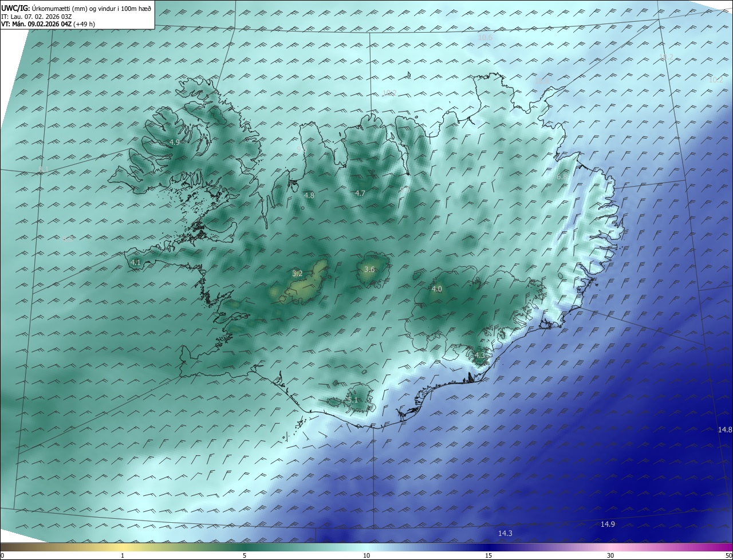Select the 5.1 value on the southern glacier
The width and height of the screenshot is (733, 560).
(x=353, y=400)
